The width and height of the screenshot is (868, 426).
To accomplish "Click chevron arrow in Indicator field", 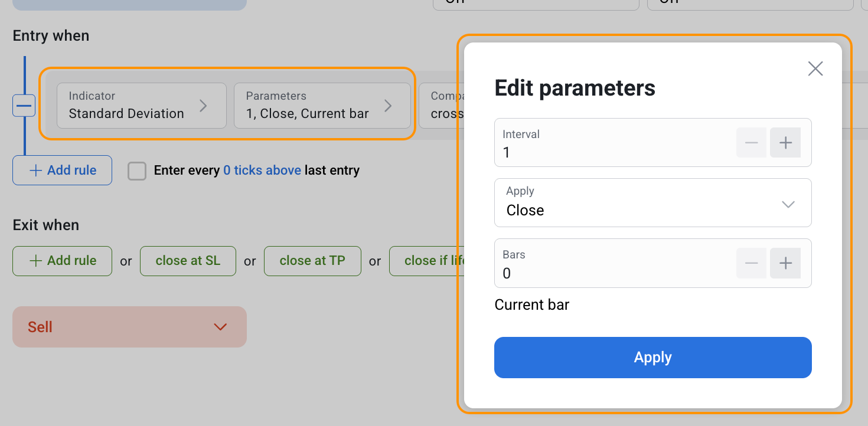I will pos(203,106).
